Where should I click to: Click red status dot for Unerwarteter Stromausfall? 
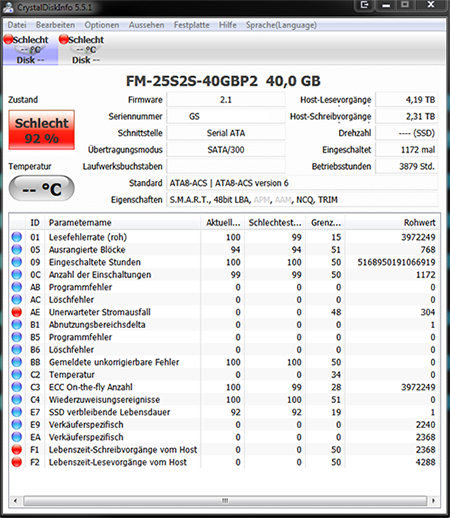[17, 312]
